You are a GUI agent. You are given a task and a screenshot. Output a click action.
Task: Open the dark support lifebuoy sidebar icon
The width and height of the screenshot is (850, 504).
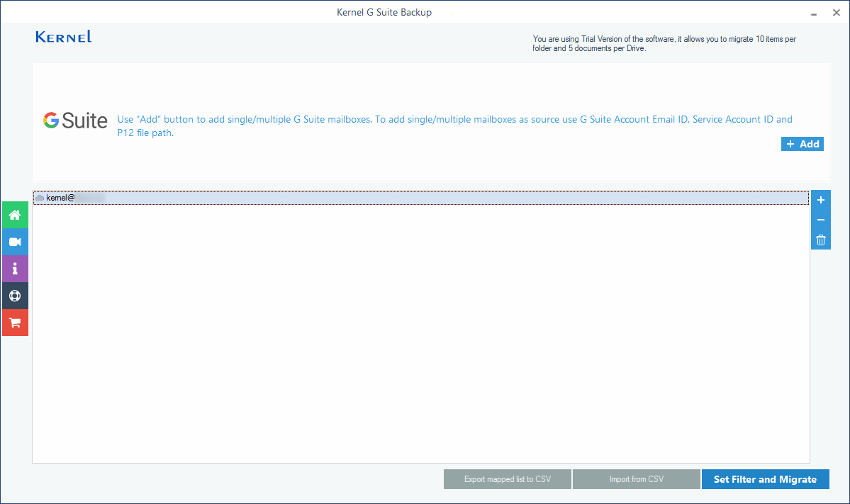pos(15,296)
